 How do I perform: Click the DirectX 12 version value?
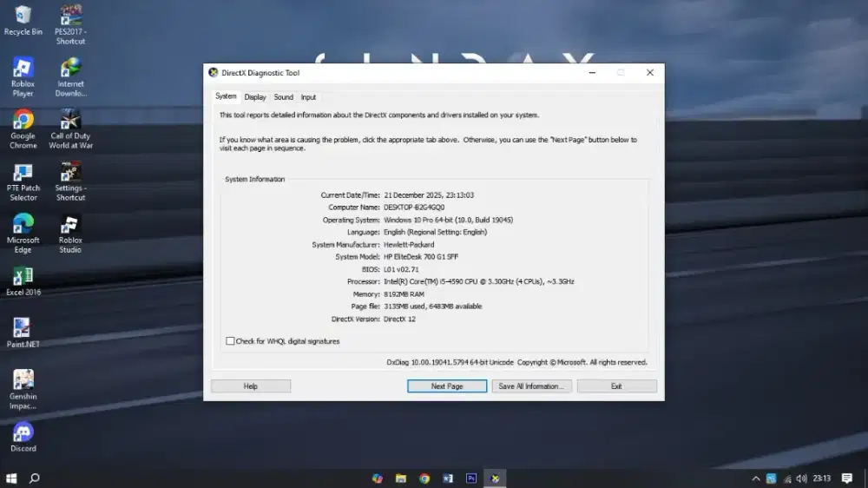tap(399, 319)
